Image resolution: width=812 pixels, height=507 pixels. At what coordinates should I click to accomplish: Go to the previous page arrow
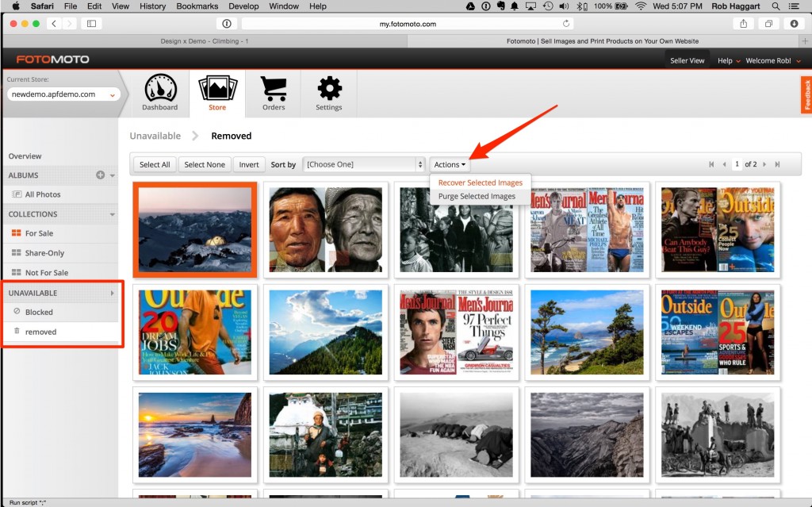(x=725, y=164)
